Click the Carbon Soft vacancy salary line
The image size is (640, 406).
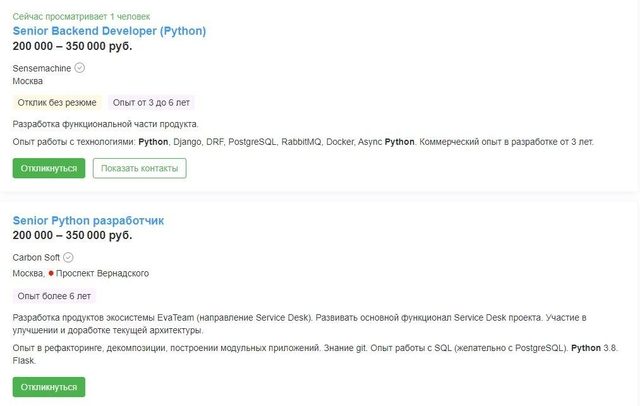pos(72,235)
